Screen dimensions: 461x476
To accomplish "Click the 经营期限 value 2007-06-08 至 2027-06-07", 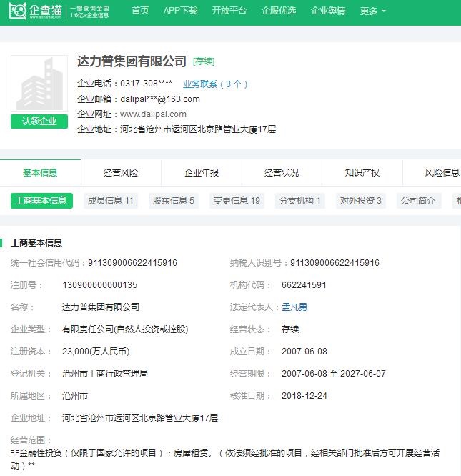I will tap(334, 374).
